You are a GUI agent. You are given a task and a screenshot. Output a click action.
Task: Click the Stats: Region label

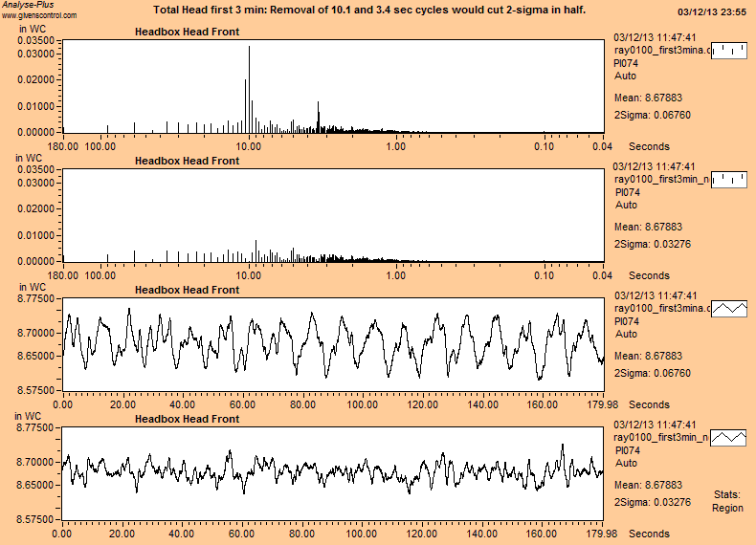coord(727,501)
